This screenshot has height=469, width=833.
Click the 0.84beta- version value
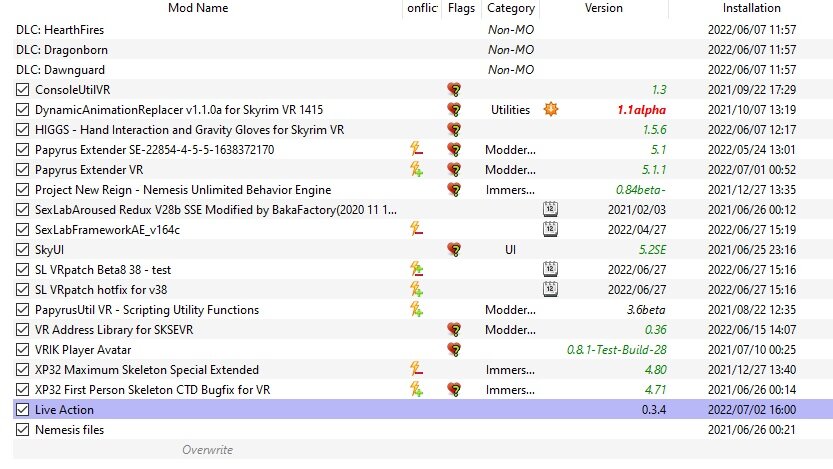point(641,190)
